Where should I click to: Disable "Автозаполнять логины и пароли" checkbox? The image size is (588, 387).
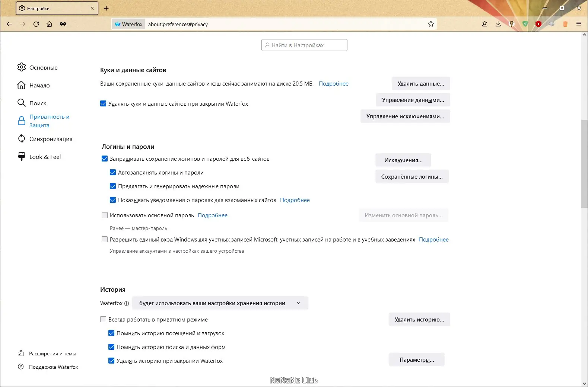pos(113,173)
